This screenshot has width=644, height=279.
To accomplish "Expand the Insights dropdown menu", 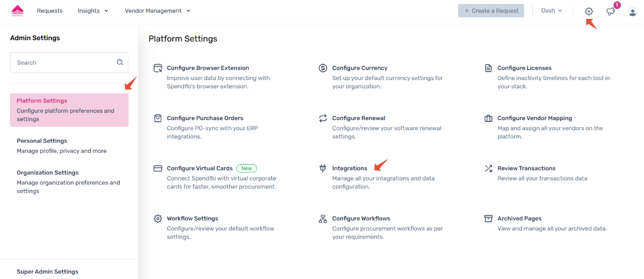I will tap(93, 11).
